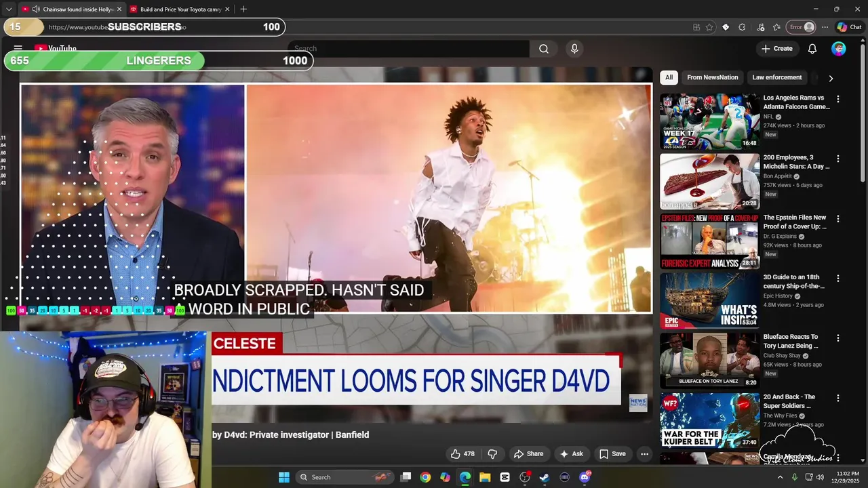Open the tag-shaped extension icon
Viewport: 868px width, 488px height.
click(726, 27)
